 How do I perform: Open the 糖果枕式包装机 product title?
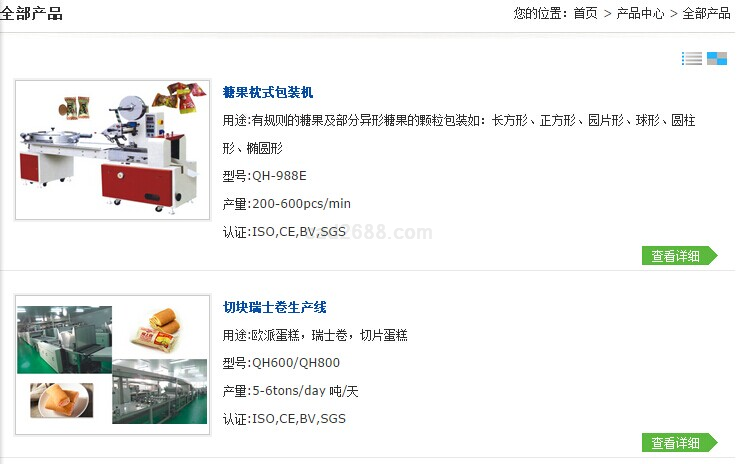(x=268, y=92)
